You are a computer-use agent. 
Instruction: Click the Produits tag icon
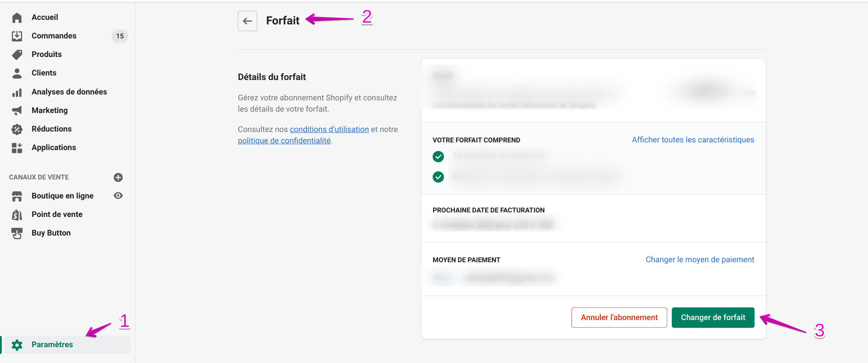tap(17, 55)
